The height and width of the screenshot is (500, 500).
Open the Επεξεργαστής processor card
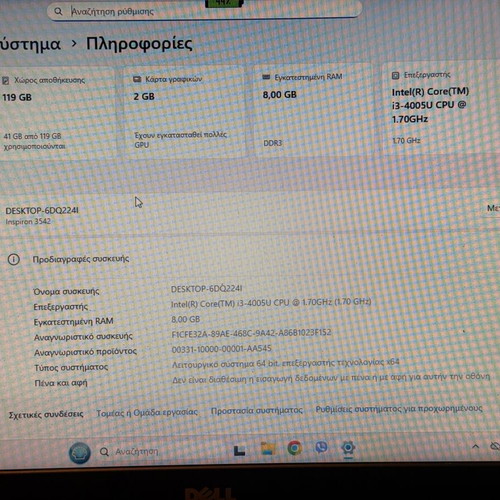click(x=441, y=107)
